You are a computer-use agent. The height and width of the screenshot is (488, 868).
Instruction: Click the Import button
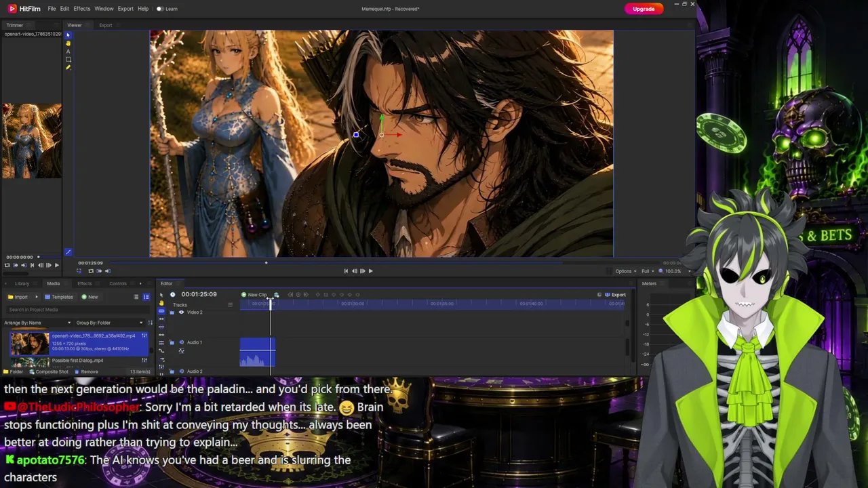(18, 297)
